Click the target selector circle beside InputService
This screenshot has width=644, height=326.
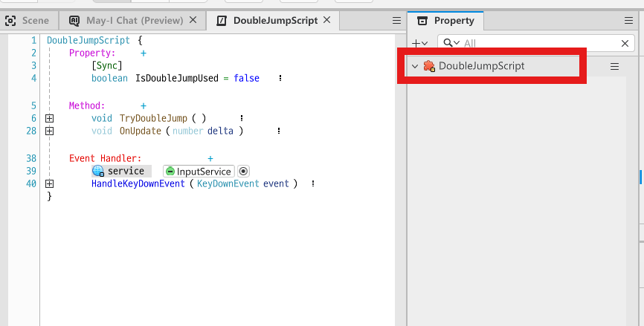coord(244,172)
